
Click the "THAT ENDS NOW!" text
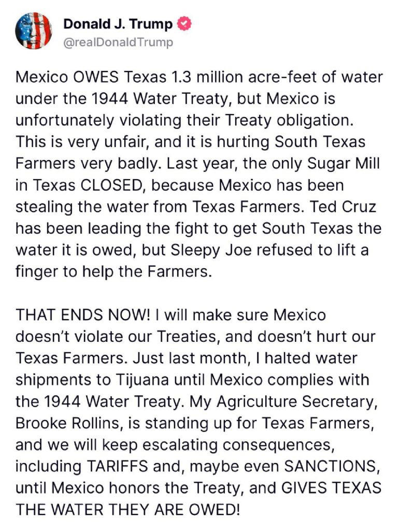77,315
